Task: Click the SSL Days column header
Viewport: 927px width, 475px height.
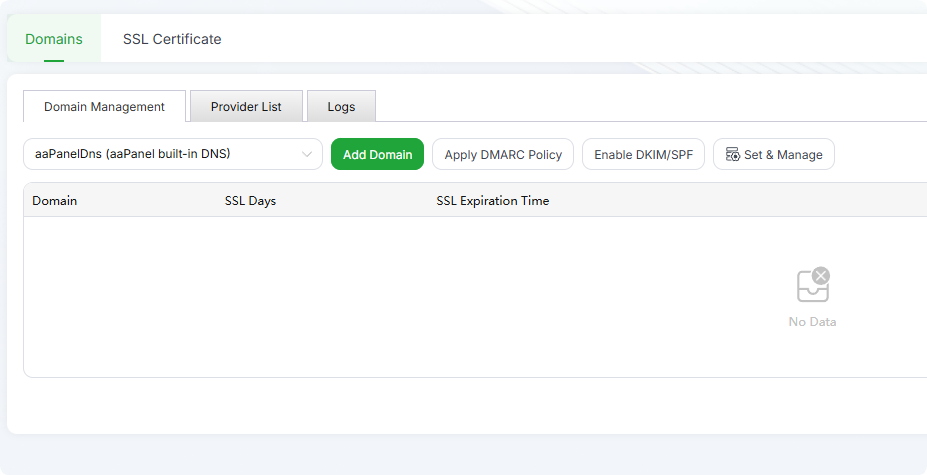Action: pyautogui.click(x=250, y=201)
